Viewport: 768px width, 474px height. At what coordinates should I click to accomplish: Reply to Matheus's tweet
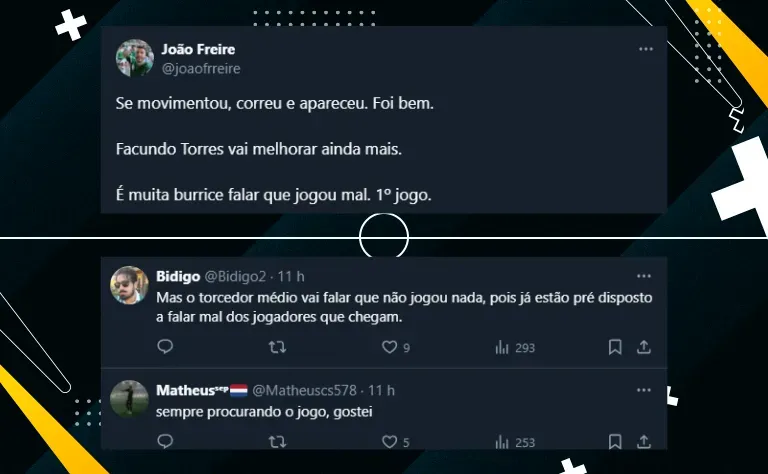[165, 441]
